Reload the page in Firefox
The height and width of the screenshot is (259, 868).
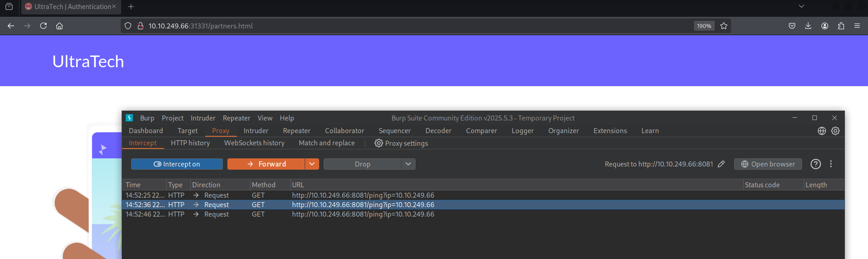tap(43, 26)
